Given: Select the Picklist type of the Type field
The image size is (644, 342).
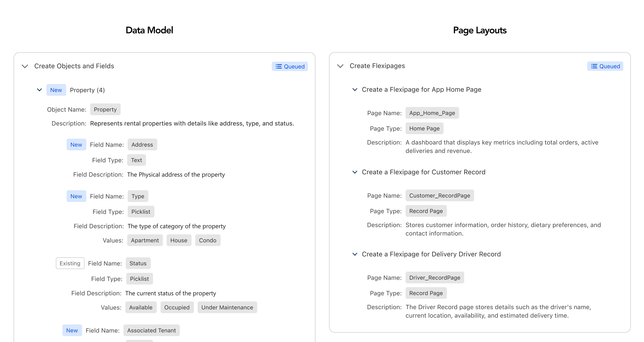Looking at the screenshot, I should (141, 212).
